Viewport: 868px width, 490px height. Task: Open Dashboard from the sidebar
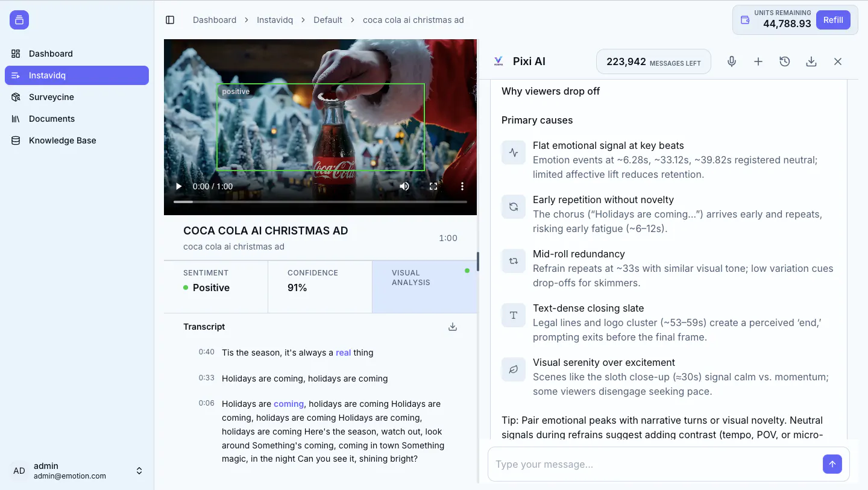click(77, 54)
